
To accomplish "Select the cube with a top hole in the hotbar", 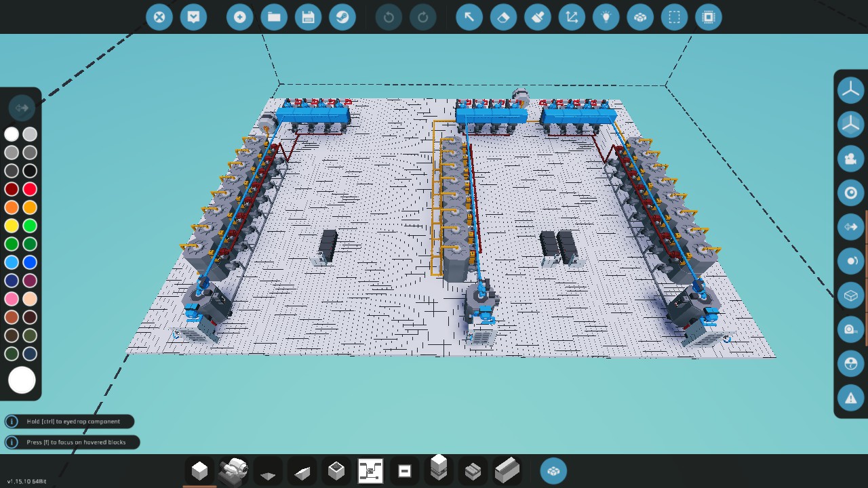I will click(336, 470).
